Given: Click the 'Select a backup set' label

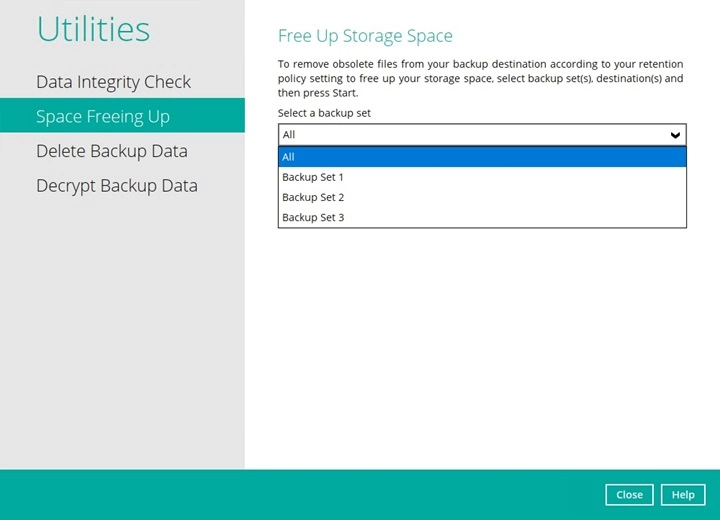Looking at the screenshot, I should click(x=324, y=113).
